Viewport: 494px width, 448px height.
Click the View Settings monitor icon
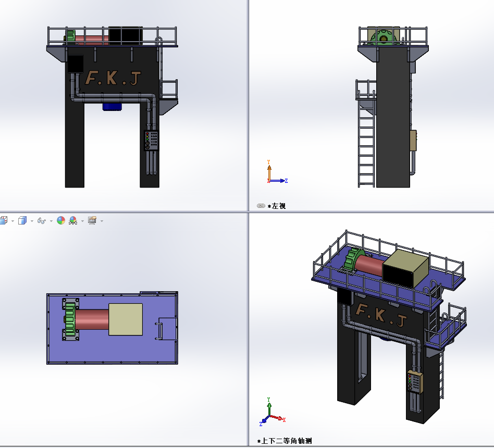(x=92, y=220)
